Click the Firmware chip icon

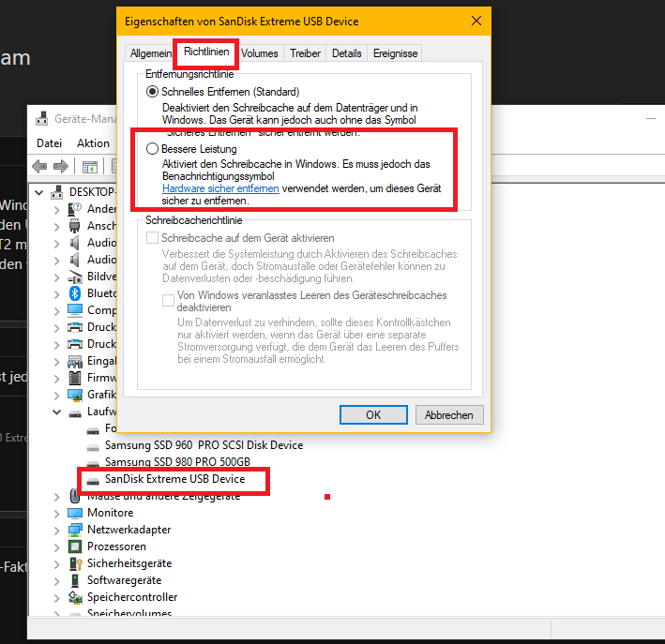(75, 378)
